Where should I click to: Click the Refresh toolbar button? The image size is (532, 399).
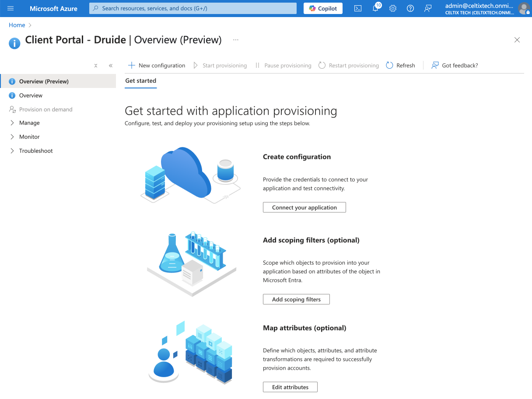tap(400, 66)
